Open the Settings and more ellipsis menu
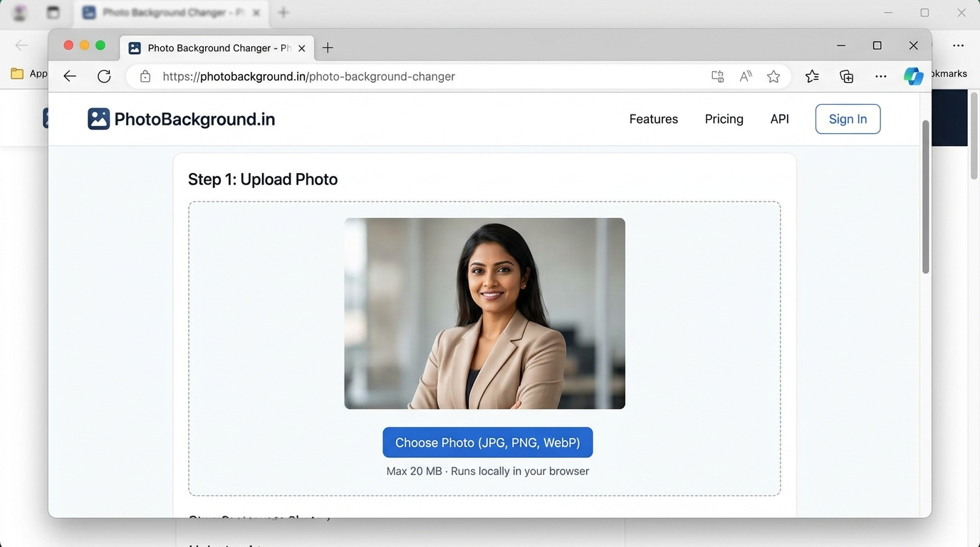 (x=881, y=76)
